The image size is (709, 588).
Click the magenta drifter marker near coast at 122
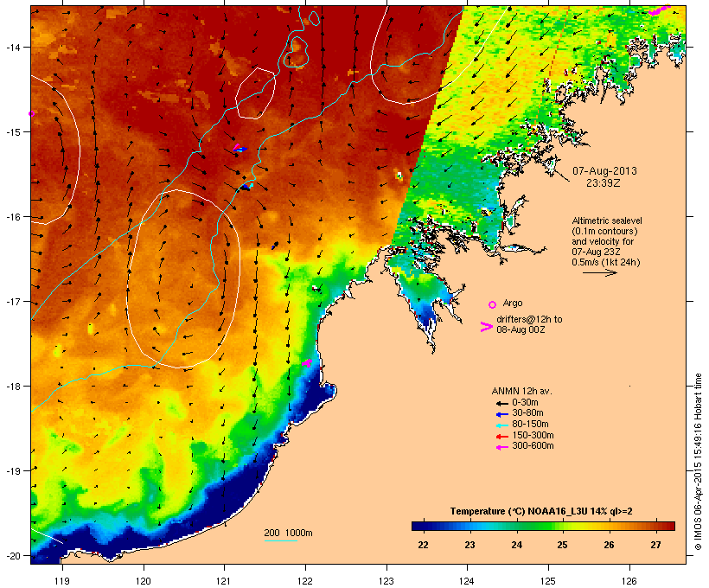308,363
